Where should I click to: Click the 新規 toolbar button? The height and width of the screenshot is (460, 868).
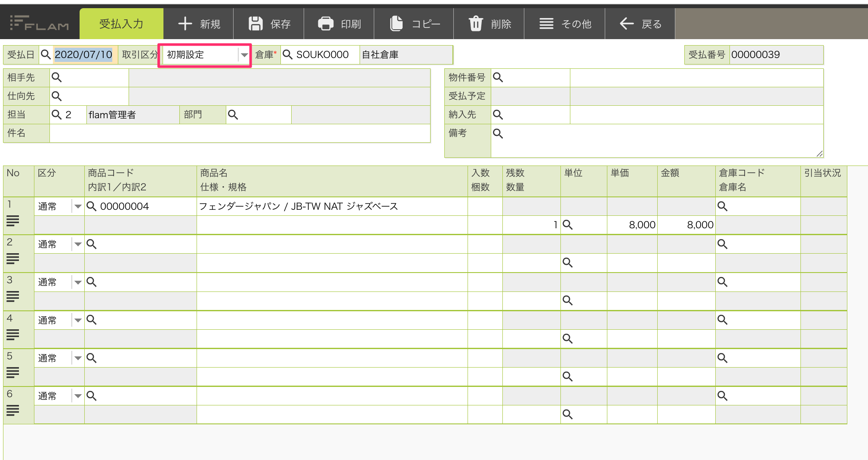(199, 24)
